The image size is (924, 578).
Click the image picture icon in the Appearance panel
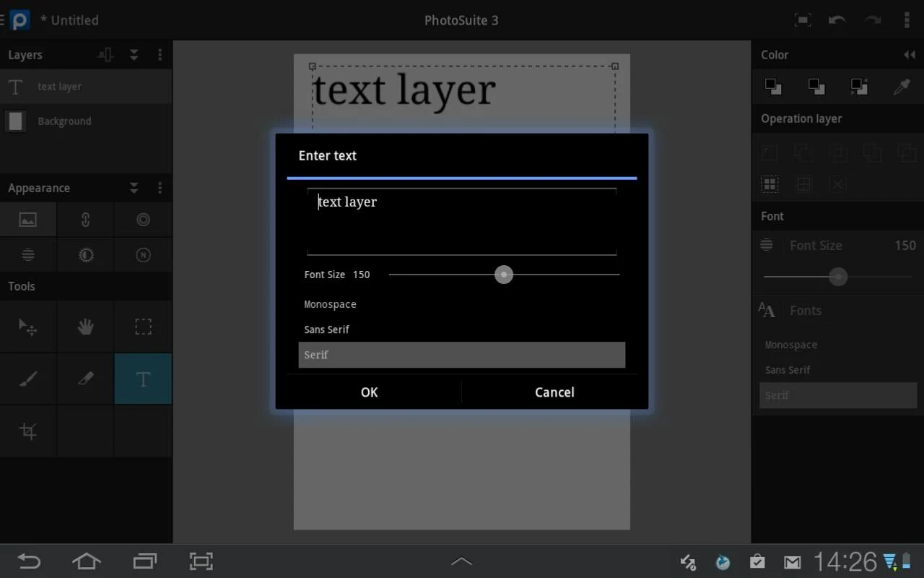pyautogui.click(x=28, y=220)
